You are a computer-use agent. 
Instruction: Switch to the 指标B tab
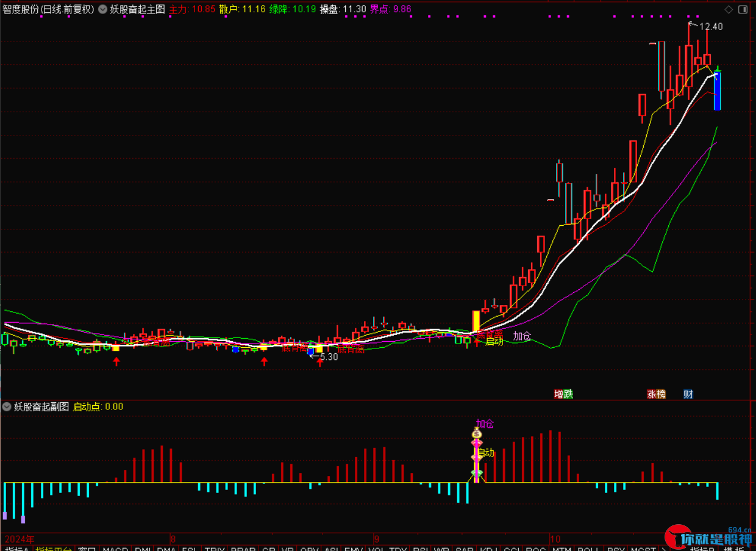click(703, 549)
